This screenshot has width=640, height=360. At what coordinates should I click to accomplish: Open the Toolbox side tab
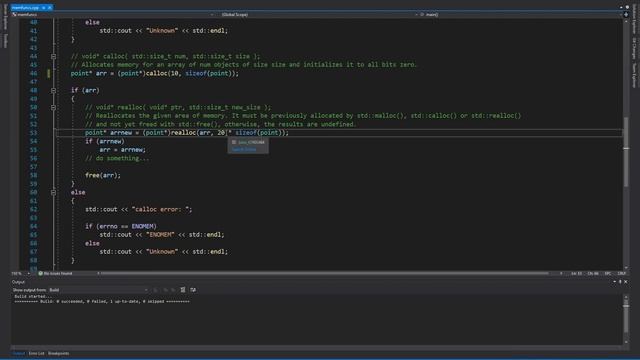(x=5, y=41)
